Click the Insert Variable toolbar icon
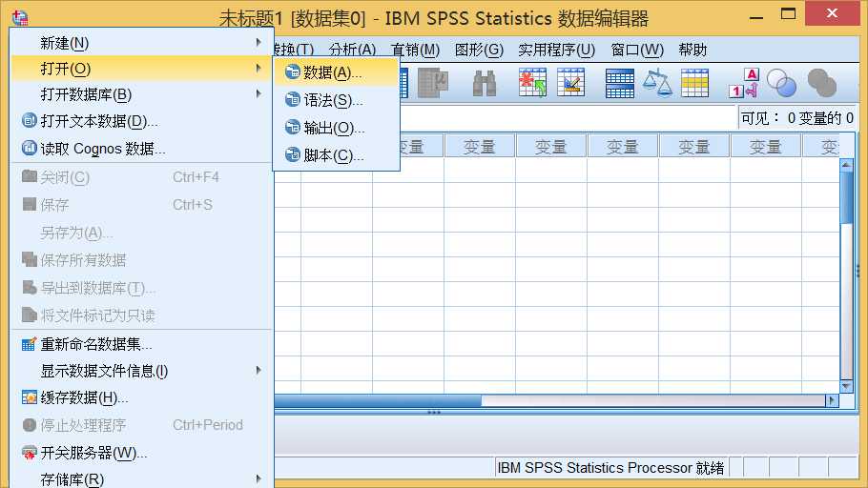Image resolution: width=868 pixels, height=488 pixels. (x=570, y=83)
